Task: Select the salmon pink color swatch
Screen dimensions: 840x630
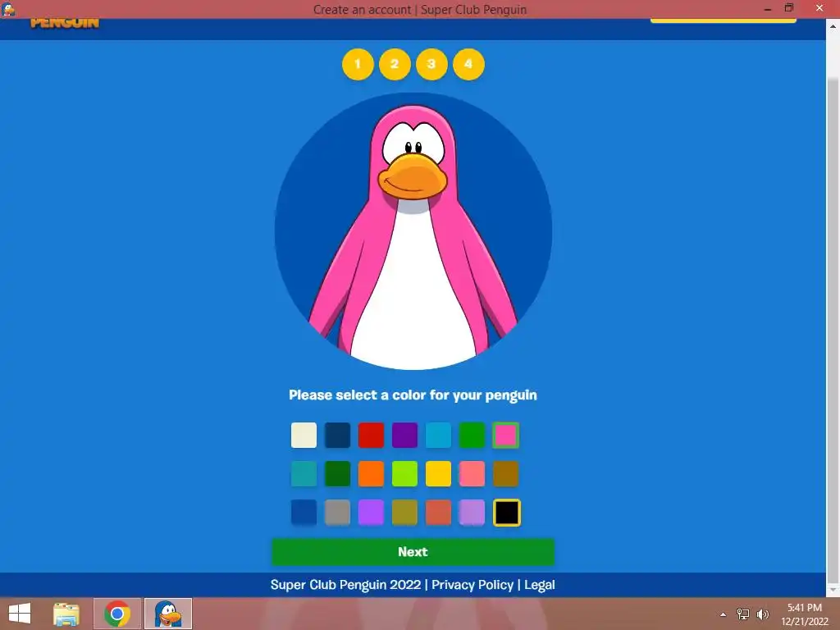Action: [472, 473]
